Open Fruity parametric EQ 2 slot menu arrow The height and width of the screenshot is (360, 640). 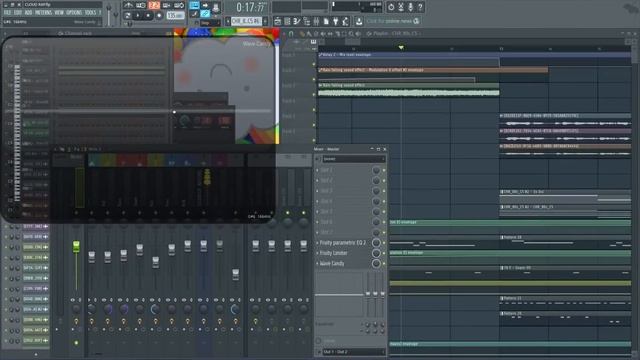[318, 243]
